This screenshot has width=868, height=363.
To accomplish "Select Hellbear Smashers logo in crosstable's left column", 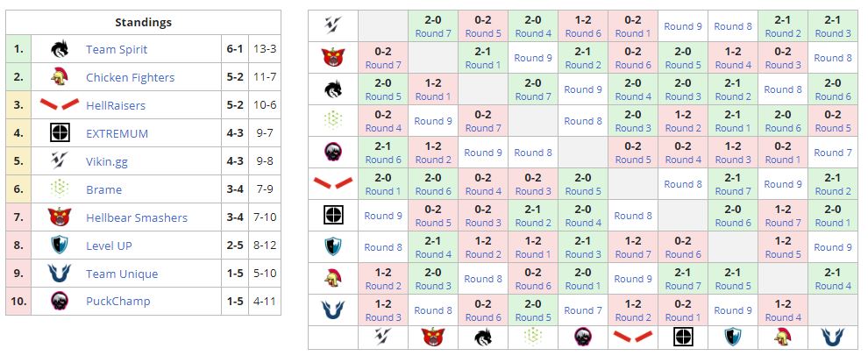I will (x=333, y=58).
